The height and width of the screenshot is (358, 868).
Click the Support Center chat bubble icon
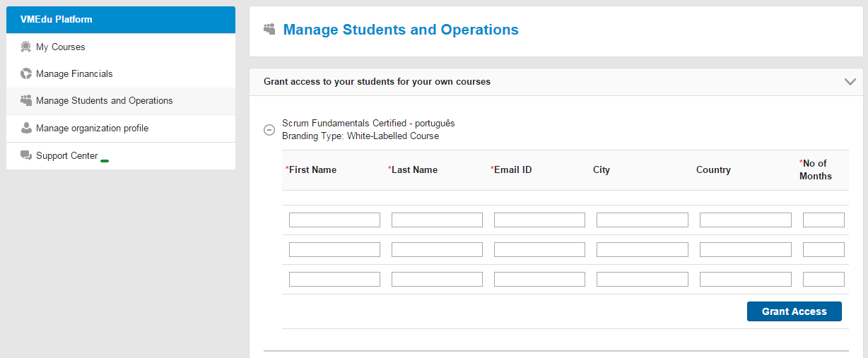point(26,156)
